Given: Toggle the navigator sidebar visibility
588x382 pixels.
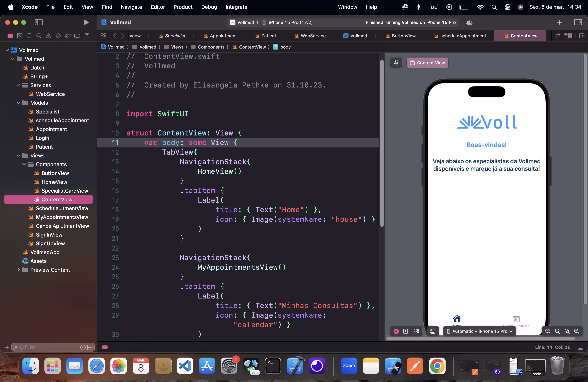Looking at the screenshot, I should pyautogui.click(x=39, y=22).
